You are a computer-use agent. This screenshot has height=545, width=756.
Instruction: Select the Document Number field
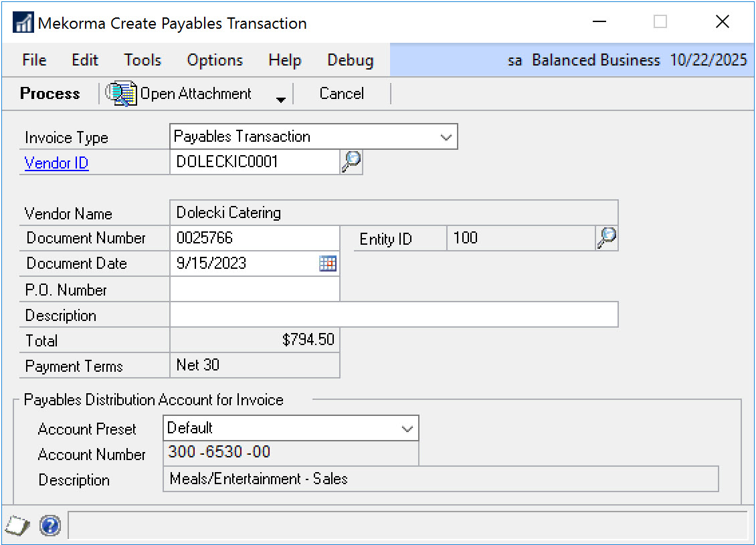(254, 238)
